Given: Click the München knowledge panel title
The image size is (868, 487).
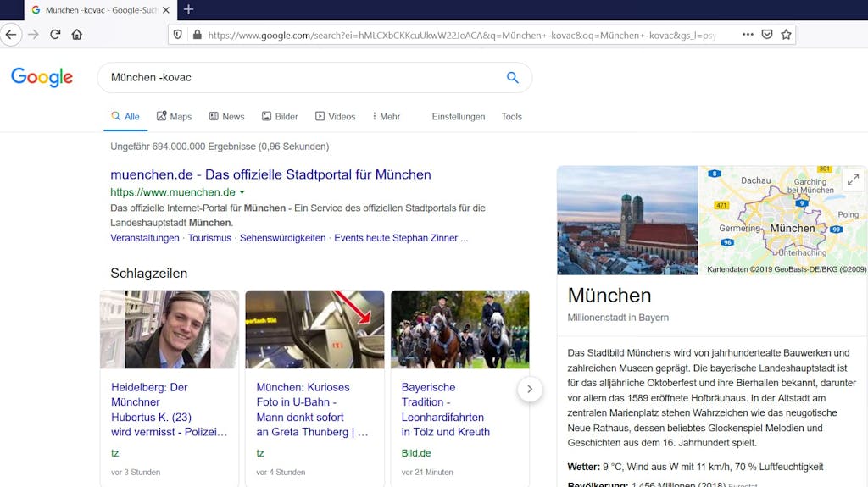Looking at the screenshot, I should (609, 295).
